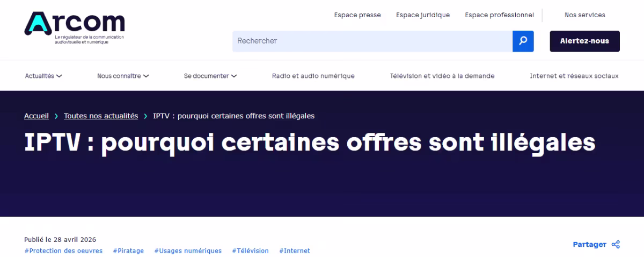Open Toutes nos actualités breadcrumb
The height and width of the screenshot is (257, 644).
coord(101,116)
